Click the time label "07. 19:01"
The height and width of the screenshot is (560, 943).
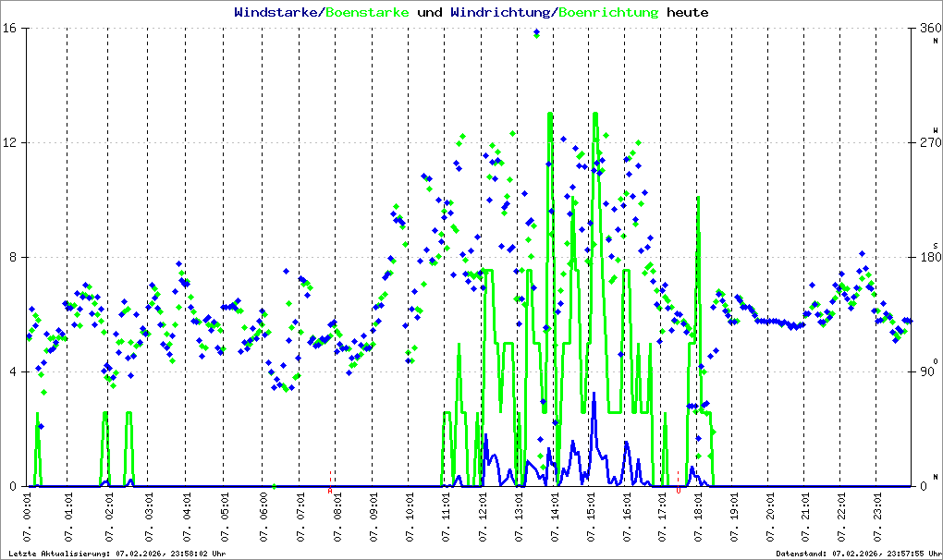[x=734, y=517]
